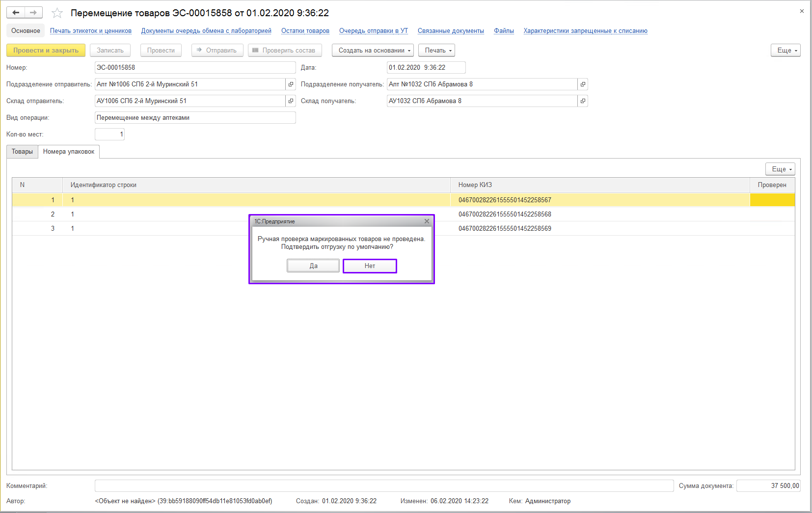Open table's Еще menu above grid

780,169
